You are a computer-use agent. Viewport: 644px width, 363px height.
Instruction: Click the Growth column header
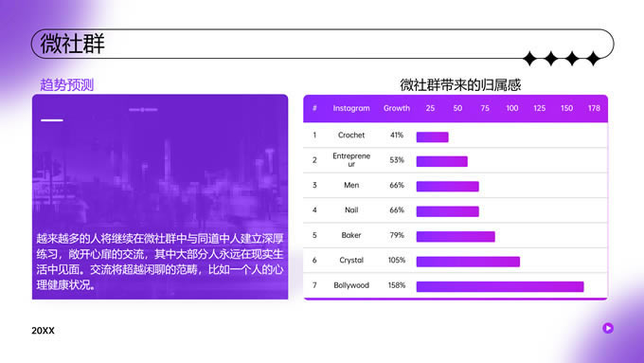point(397,108)
